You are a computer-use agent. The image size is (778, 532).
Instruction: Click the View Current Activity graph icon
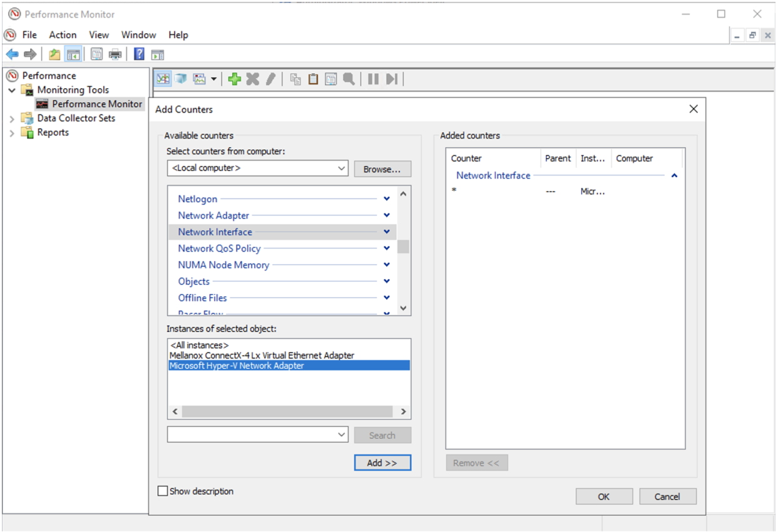click(163, 79)
